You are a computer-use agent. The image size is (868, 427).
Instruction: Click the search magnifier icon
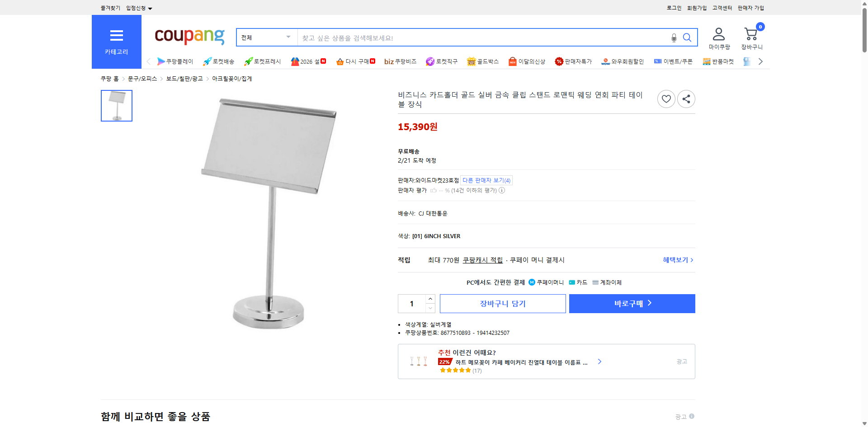(x=687, y=38)
